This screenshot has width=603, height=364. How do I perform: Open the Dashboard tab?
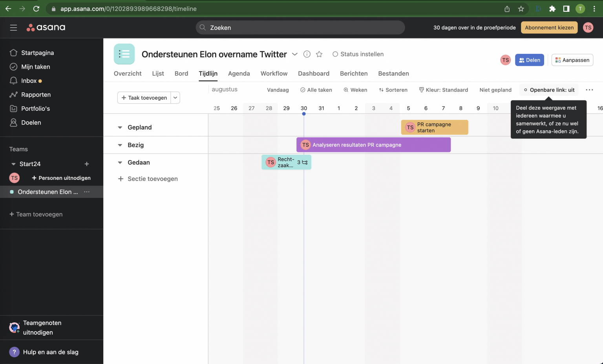pos(314,73)
